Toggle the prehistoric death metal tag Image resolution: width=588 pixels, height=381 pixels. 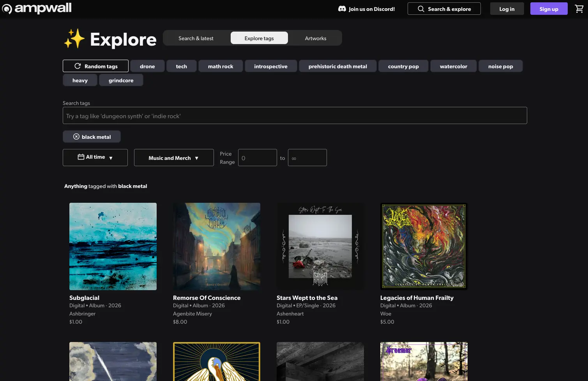337,66
